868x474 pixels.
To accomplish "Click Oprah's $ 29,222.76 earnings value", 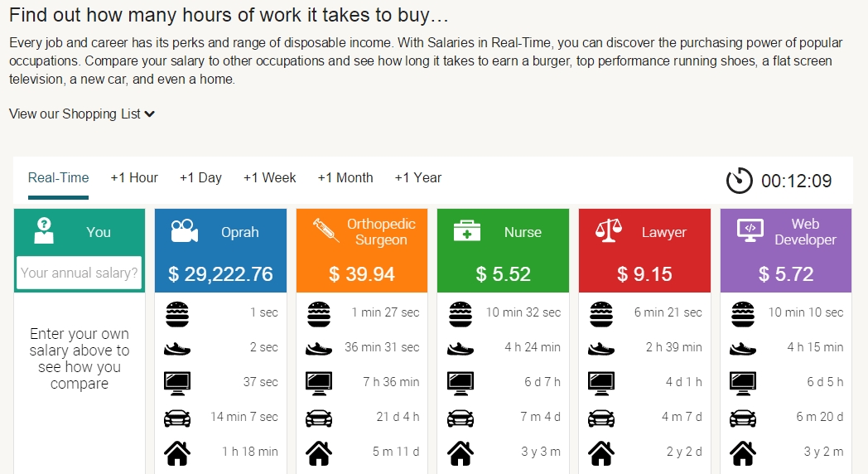I will click(x=220, y=274).
